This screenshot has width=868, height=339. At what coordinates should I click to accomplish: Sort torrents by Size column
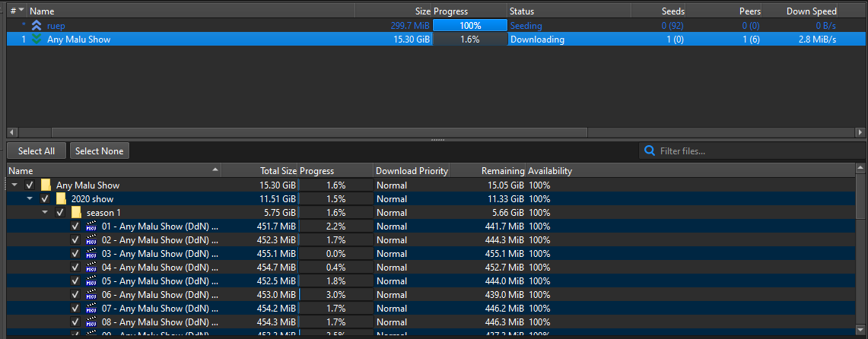tap(393, 11)
